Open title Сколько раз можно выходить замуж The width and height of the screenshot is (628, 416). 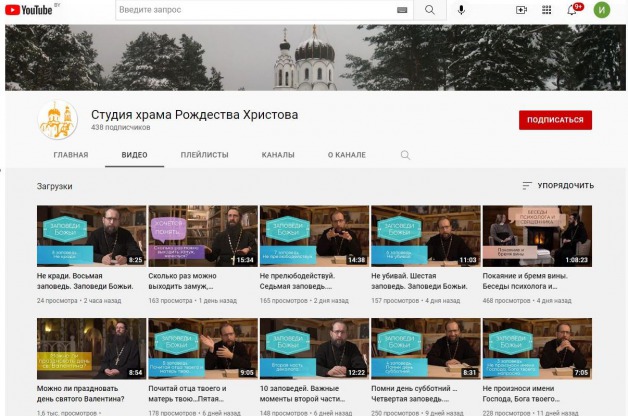click(x=183, y=281)
